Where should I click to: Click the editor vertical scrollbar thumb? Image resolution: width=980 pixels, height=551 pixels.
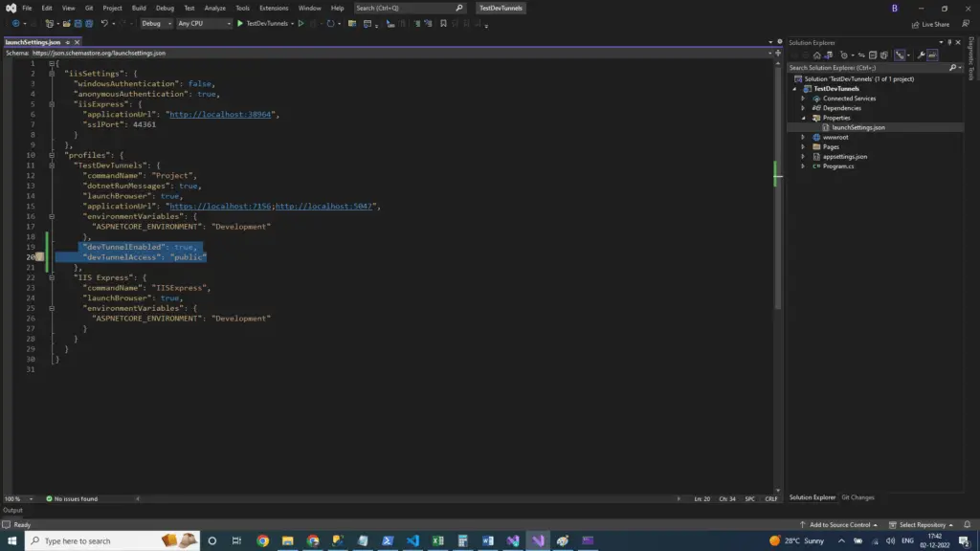778,187
